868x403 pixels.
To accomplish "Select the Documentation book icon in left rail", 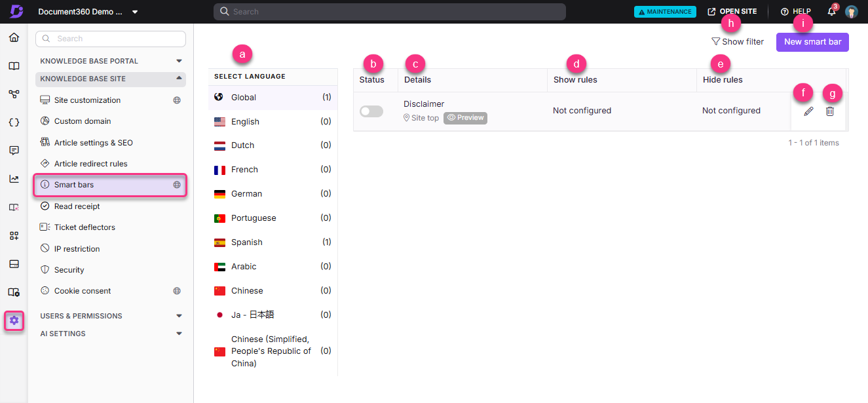I will [14, 66].
